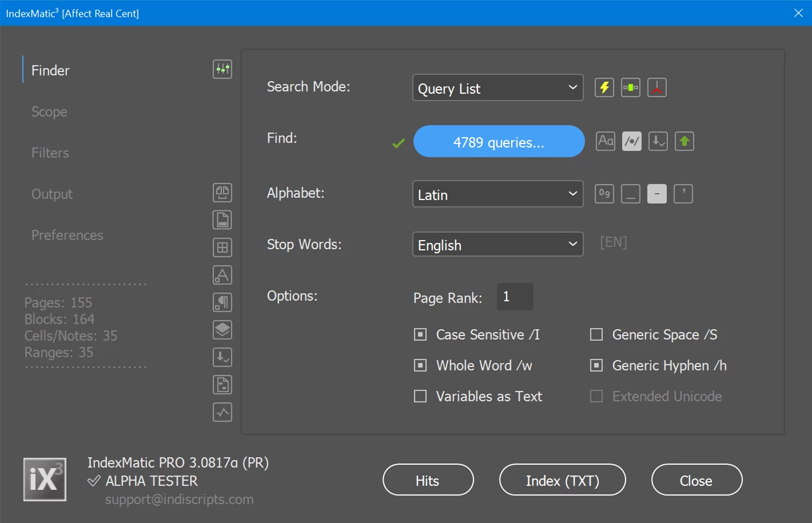Click the green sliders icon beside Finder

[222, 69]
